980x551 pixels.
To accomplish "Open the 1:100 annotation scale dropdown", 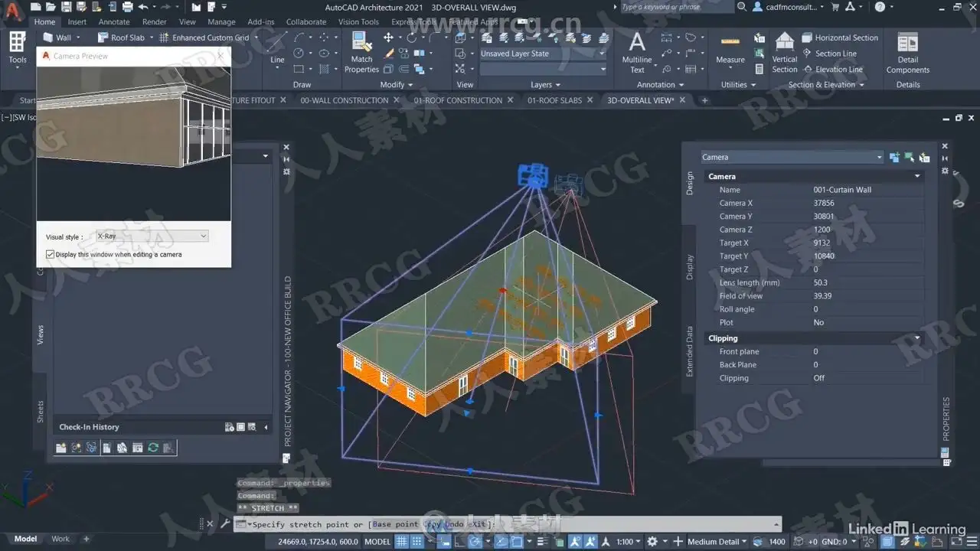I will tap(629, 542).
